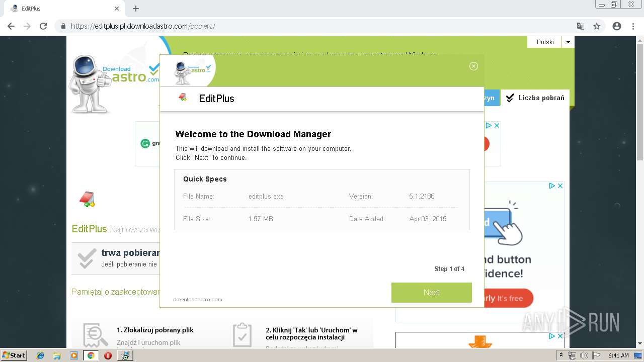This screenshot has height=362, width=644.
Task: Click the Step 1 of 4 label
Action: [449, 269]
